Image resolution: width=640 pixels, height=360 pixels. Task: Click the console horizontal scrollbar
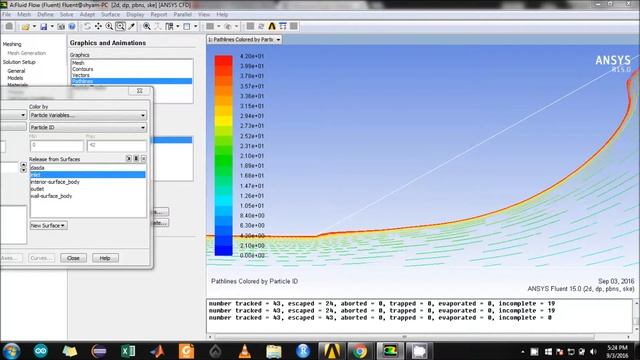coord(404,337)
